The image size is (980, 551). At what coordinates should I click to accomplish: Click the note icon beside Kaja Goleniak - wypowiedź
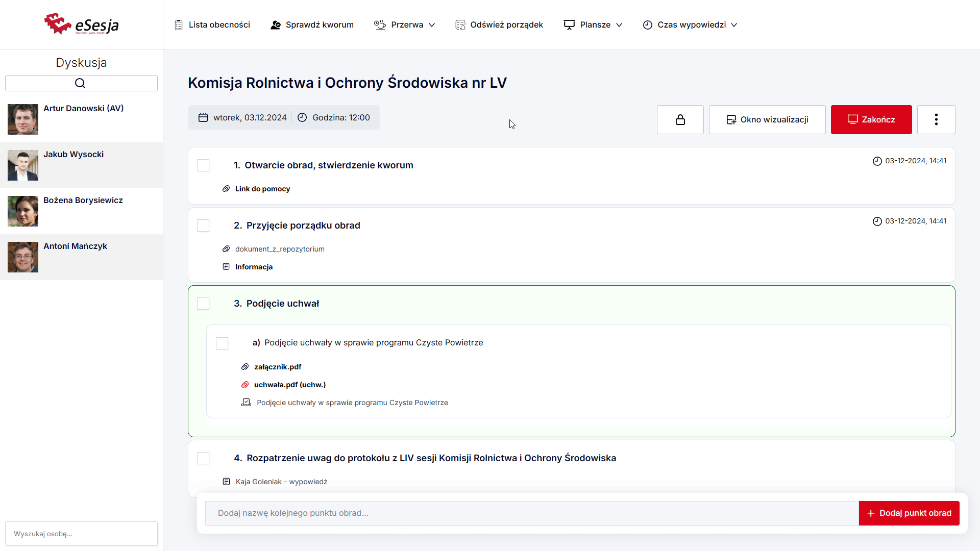(x=226, y=482)
